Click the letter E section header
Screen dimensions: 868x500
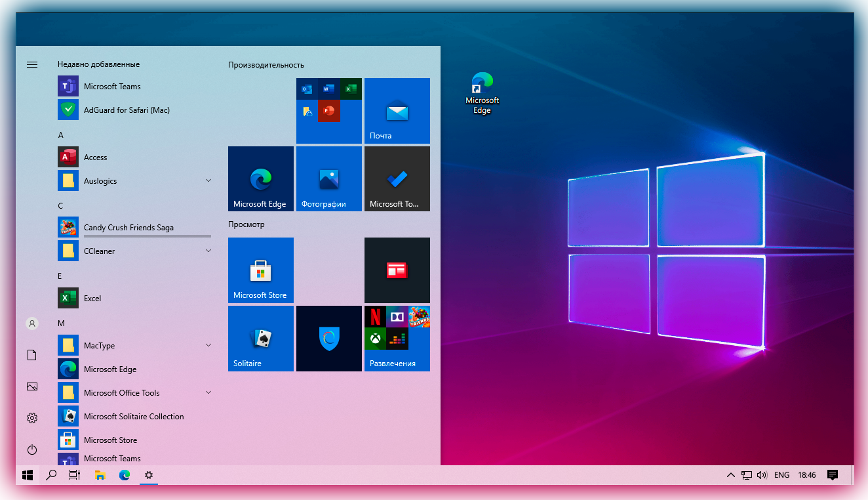pos(60,276)
